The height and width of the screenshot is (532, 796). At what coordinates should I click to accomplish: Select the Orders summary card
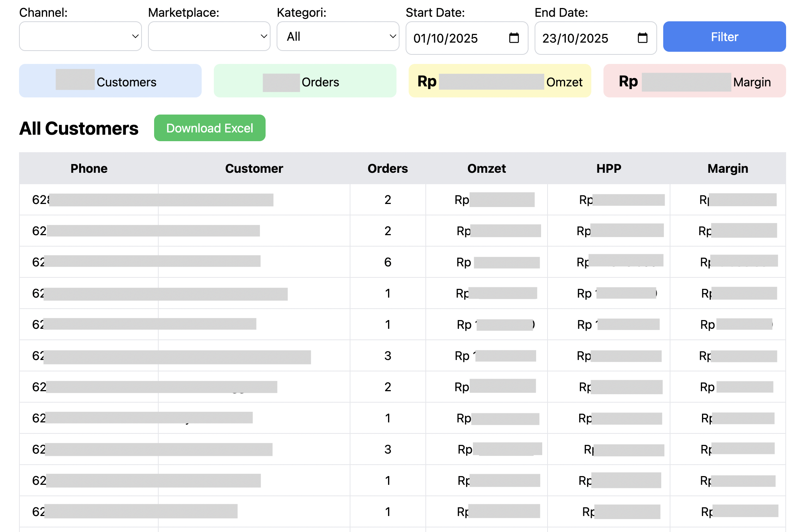click(305, 81)
